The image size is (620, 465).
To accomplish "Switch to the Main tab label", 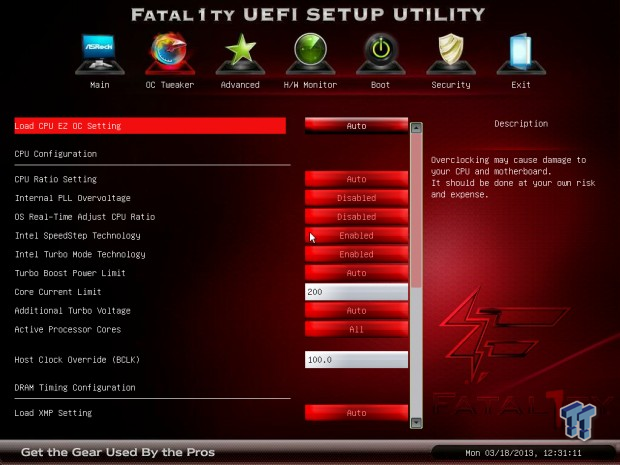I will [x=100, y=85].
